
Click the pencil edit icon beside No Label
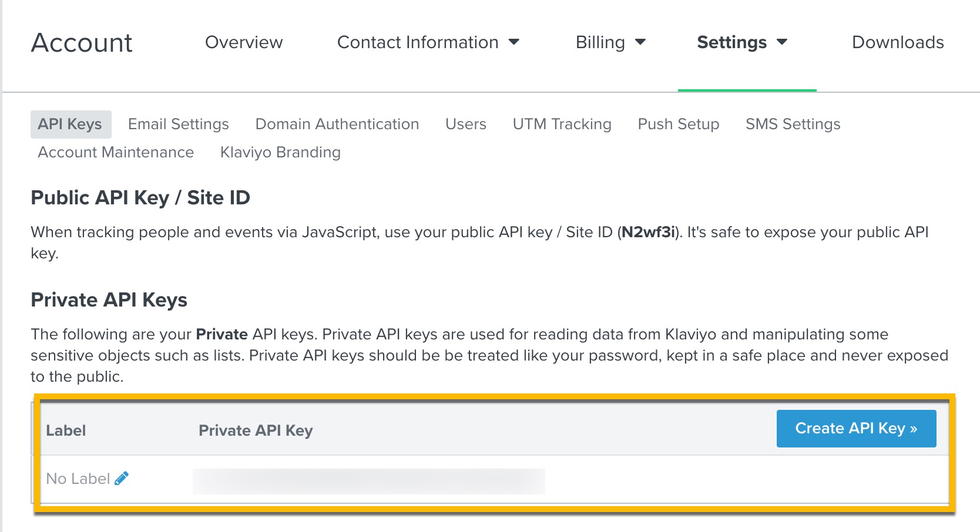click(x=122, y=479)
